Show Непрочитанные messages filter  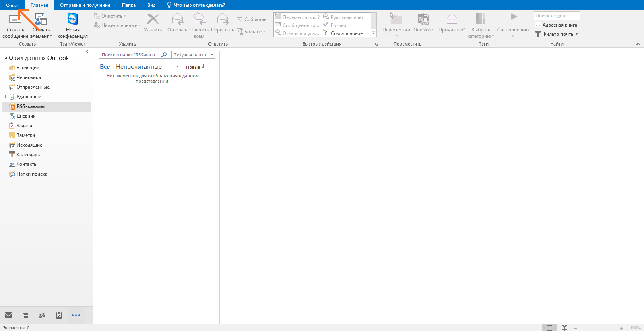[x=139, y=67]
